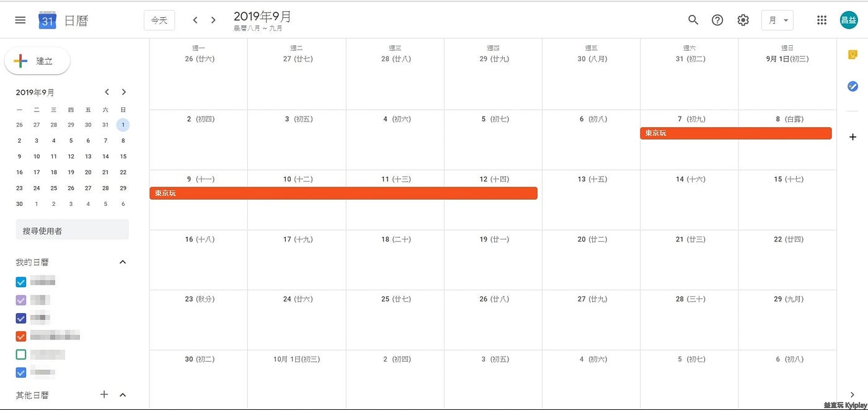Open the 月 view dropdown
The height and width of the screenshot is (410, 868).
[x=777, y=20]
